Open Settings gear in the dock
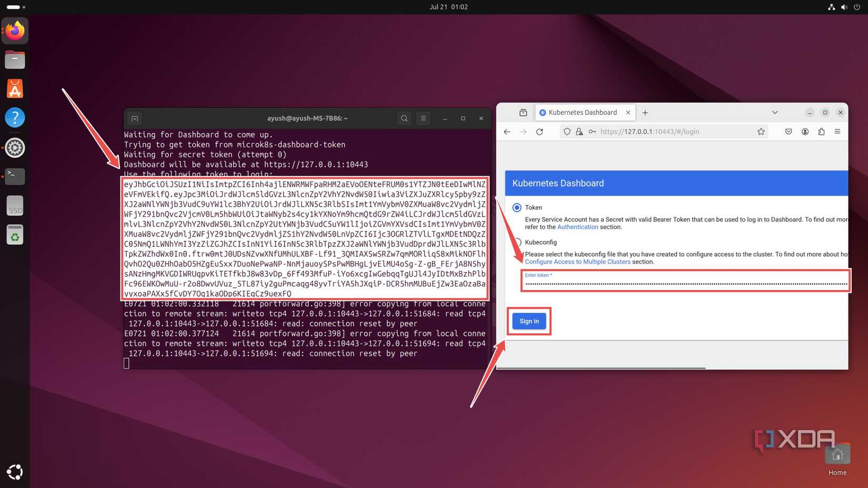Screen dimensions: 868x488 point(15,148)
